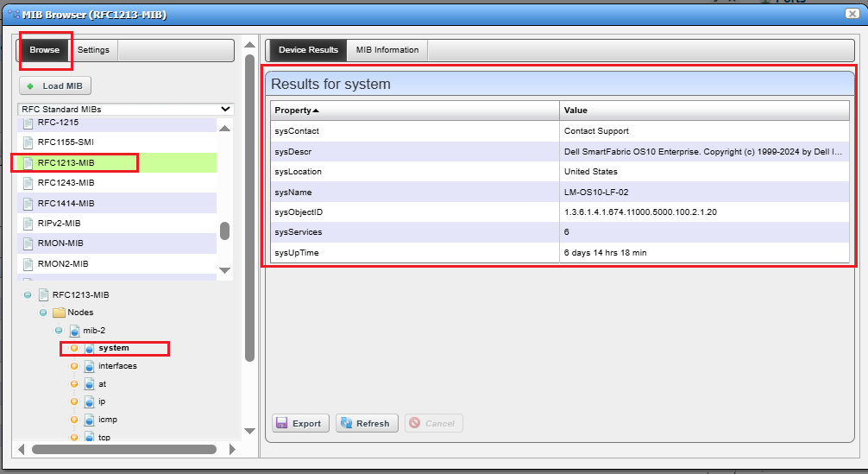This screenshot has width=868, height=474.
Task: Click the Nodes folder icon in tree
Action: pyautogui.click(x=59, y=313)
